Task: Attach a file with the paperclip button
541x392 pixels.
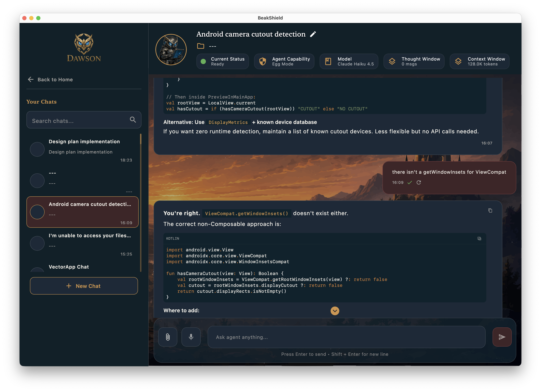Action: pyautogui.click(x=168, y=337)
